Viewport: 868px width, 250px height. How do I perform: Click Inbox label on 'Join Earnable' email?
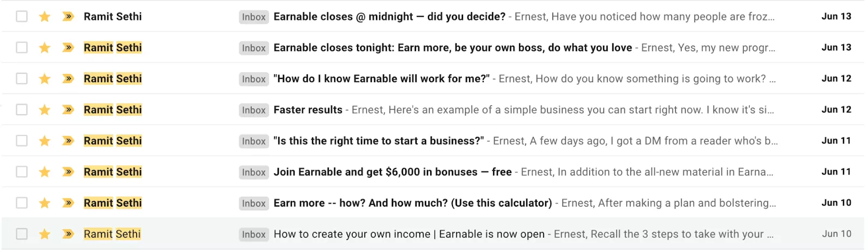pyautogui.click(x=254, y=172)
